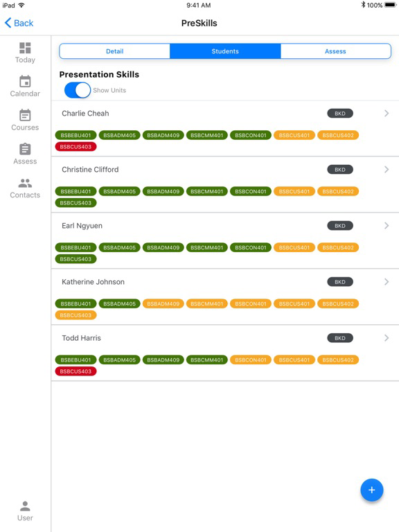Tap Charlie Cheah's BSBADM405 unit tag

point(119,135)
